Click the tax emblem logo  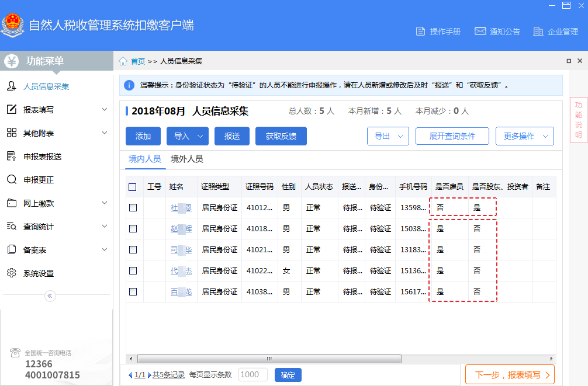click(13, 25)
